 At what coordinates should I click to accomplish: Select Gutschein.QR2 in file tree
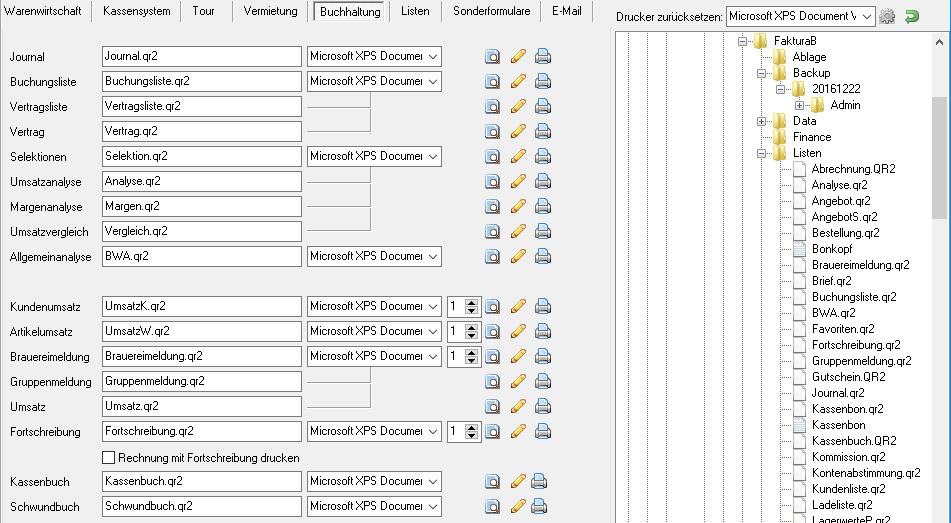click(849, 377)
